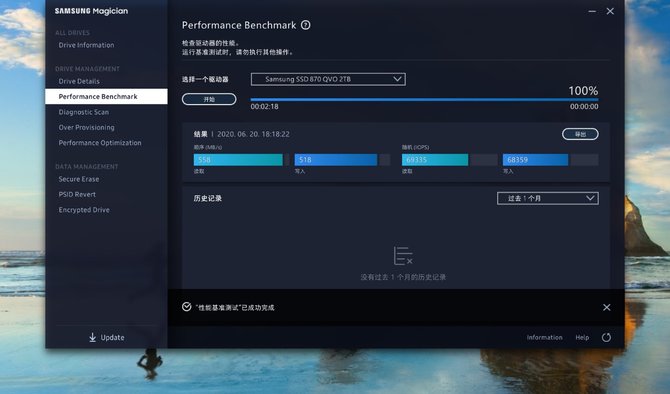The height and width of the screenshot is (394, 670).
Task: Close the Samsung Magician window
Action: pyautogui.click(x=610, y=12)
